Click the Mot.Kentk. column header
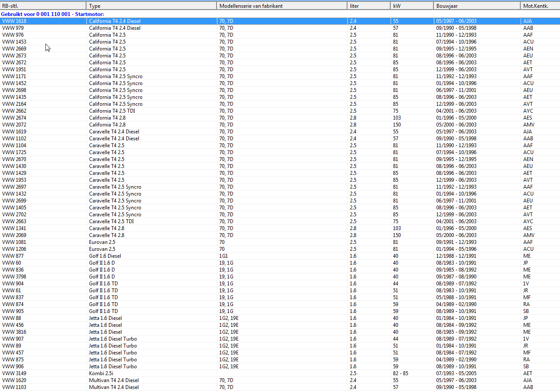The width and height of the screenshot is (560, 392). coord(540,6)
